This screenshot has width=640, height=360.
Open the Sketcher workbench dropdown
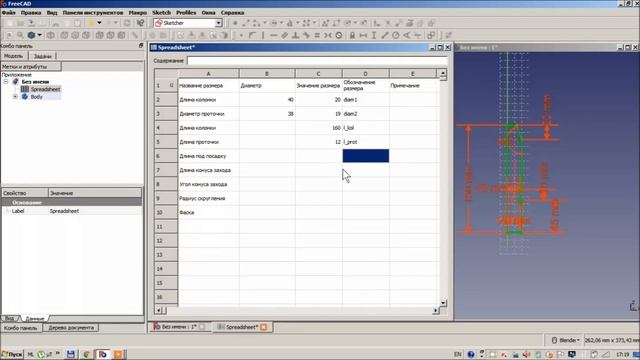[x=219, y=23]
